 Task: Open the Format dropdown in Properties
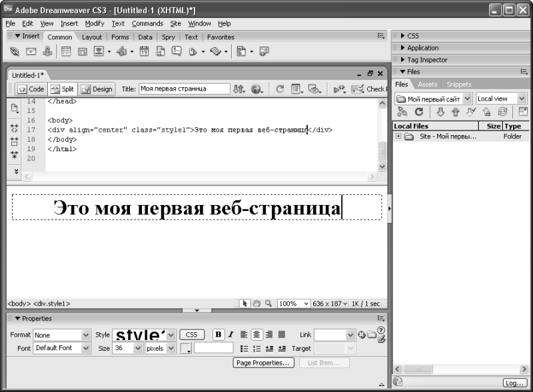click(x=85, y=335)
